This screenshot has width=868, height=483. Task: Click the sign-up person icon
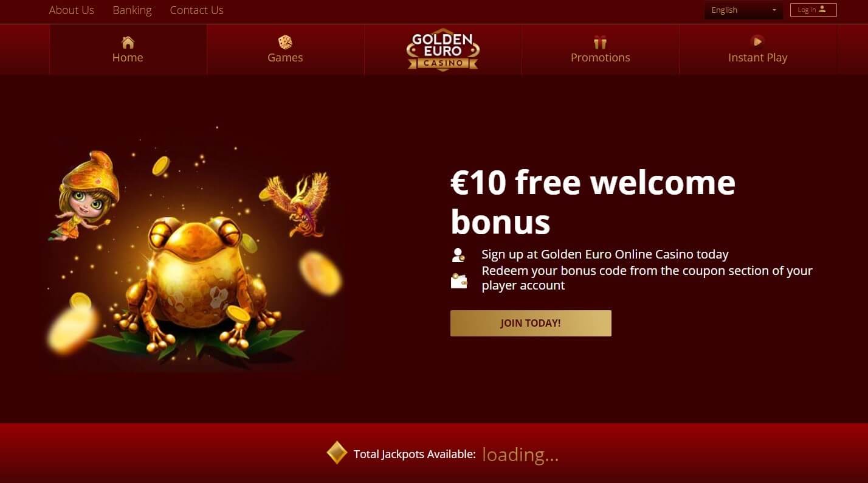458,255
